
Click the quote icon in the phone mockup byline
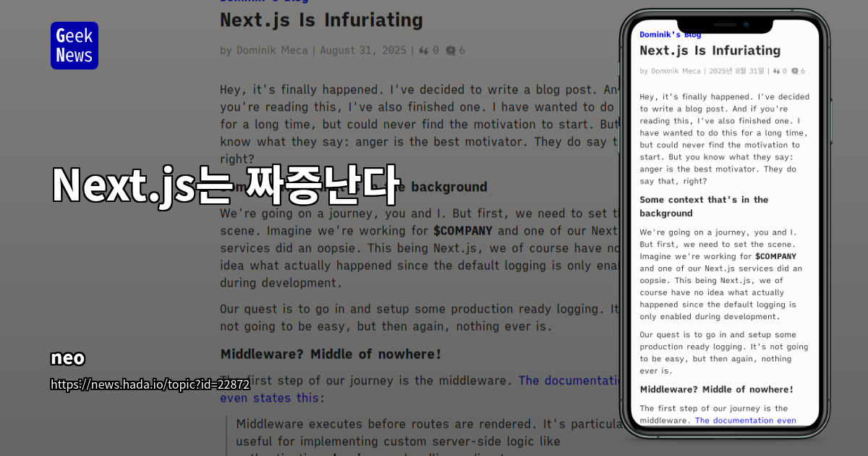pos(777,71)
